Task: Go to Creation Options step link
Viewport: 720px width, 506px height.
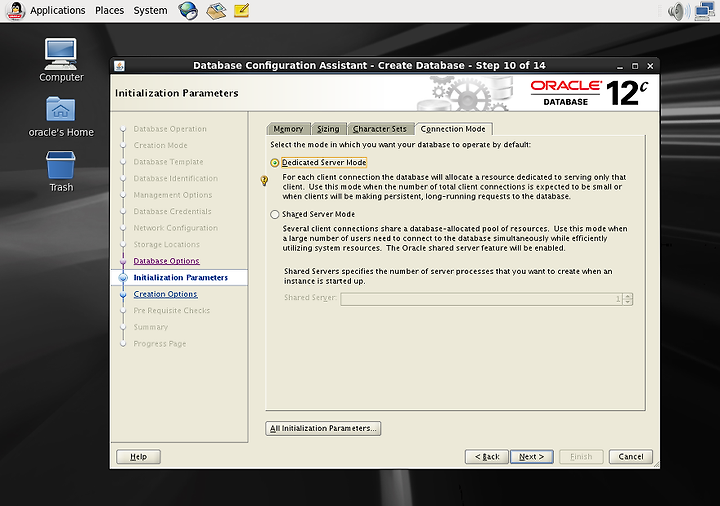Action: point(165,294)
